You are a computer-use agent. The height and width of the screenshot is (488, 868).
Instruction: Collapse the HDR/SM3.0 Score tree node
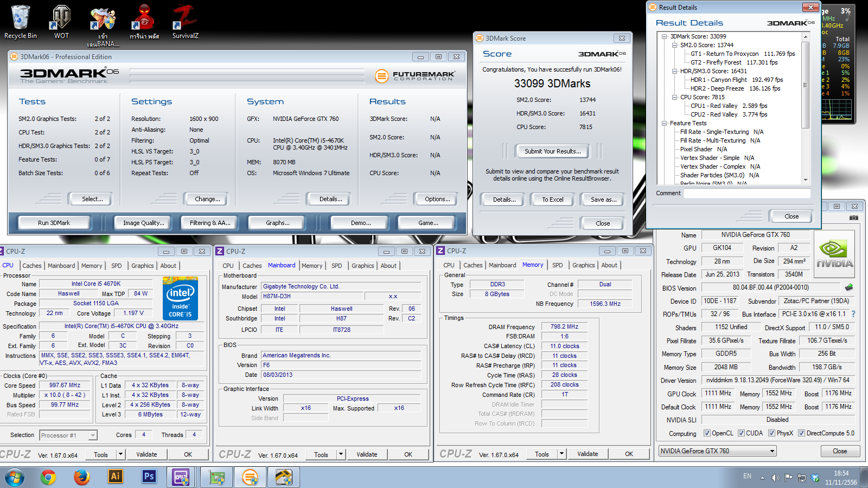[x=675, y=71]
